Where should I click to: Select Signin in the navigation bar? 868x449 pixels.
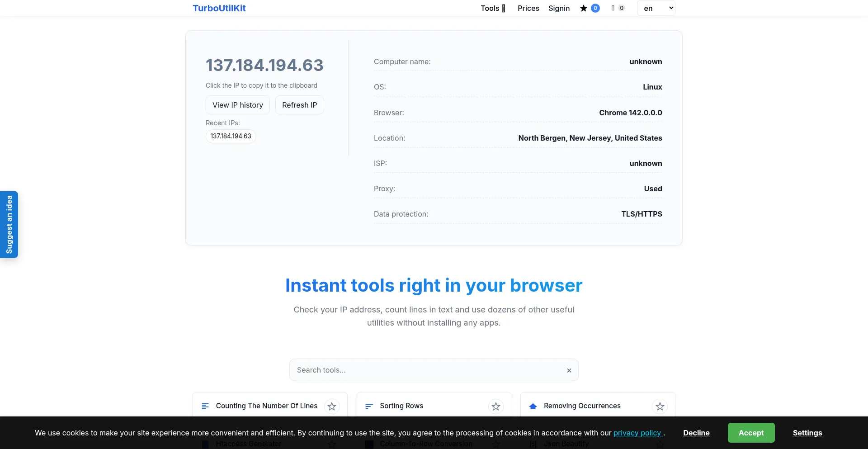[559, 8]
